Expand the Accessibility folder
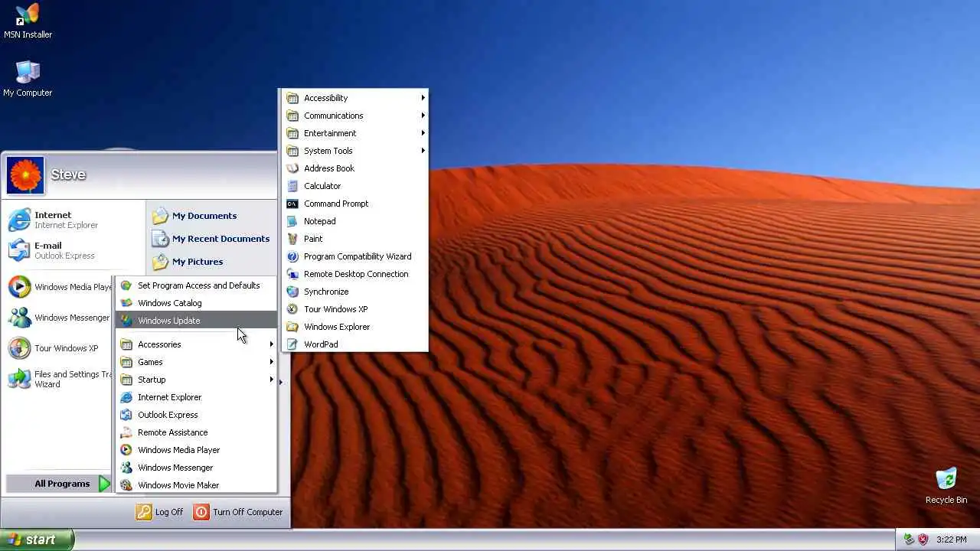Image resolution: width=980 pixels, height=551 pixels. (x=354, y=98)
